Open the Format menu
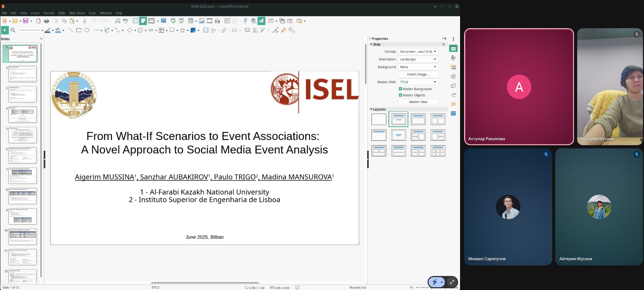Image resolution: width=644 pixels, height=290 pixels. coord(49,13)
